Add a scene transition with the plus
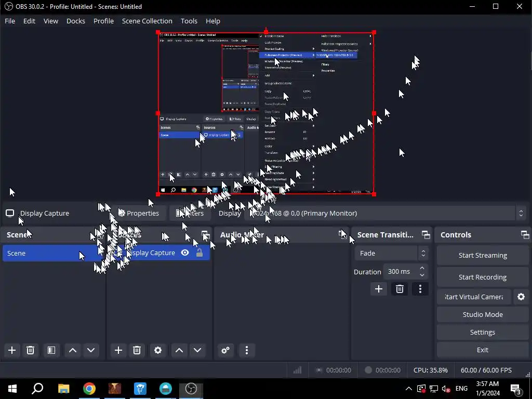Image resolution: width=532 pixels, height=399 pixels. coord(379,289)
